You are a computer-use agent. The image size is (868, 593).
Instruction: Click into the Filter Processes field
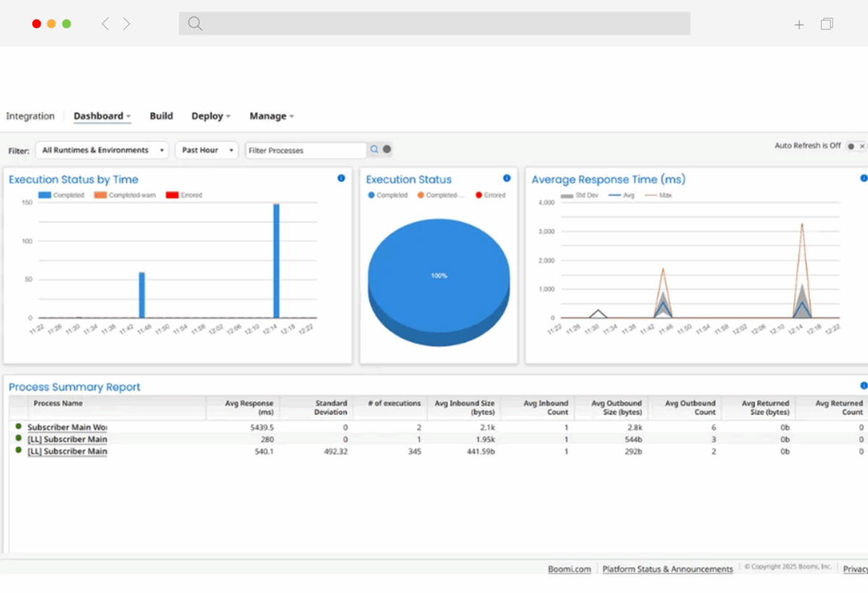tap(305, 150)
